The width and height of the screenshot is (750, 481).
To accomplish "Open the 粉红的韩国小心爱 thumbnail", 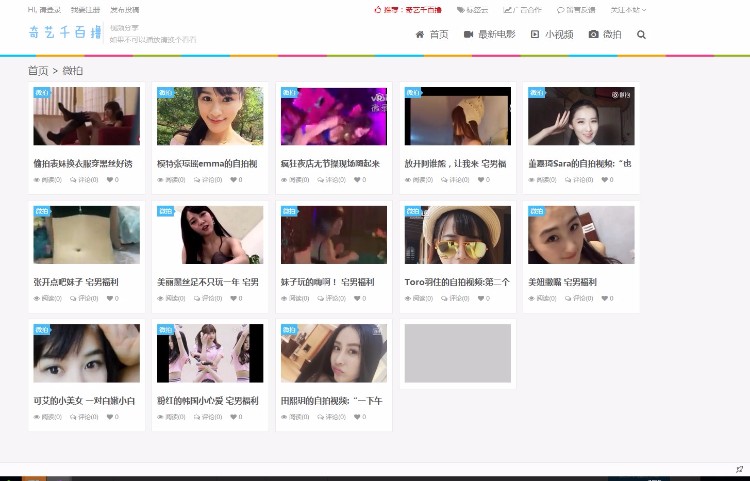I will (x=210, y=353).
